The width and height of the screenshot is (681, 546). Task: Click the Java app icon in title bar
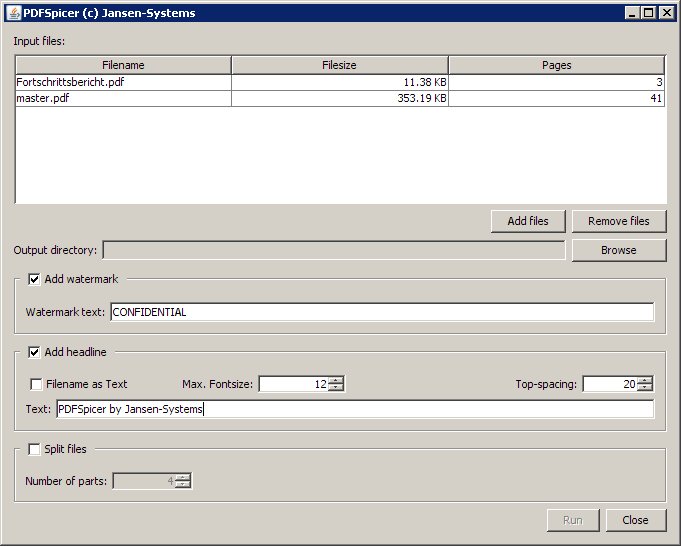[x=13, y=13]
